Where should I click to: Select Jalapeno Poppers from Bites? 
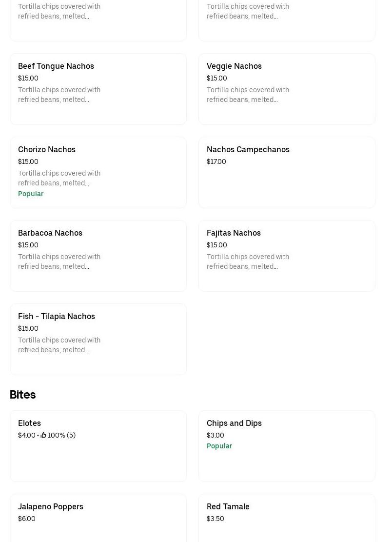[51, 507]
